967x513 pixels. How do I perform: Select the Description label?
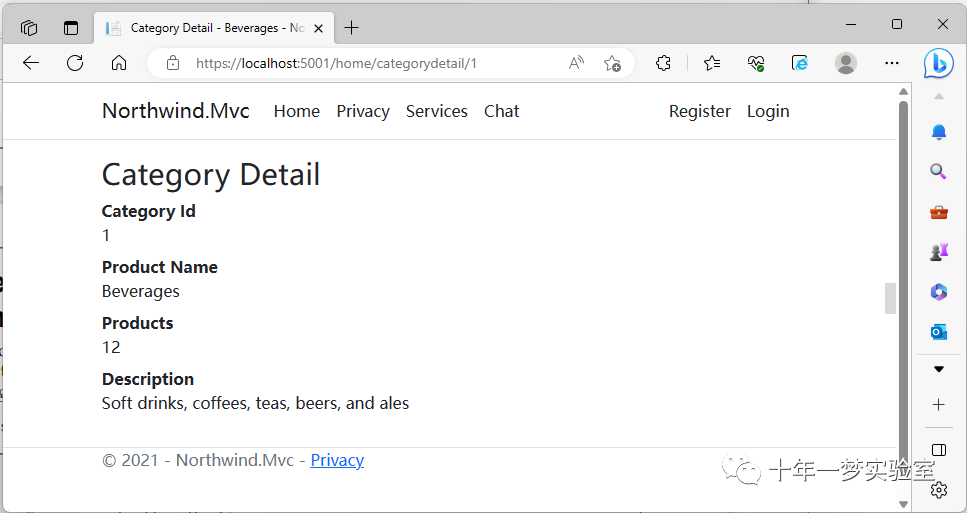pyautogui.click(x=148, y=379)
